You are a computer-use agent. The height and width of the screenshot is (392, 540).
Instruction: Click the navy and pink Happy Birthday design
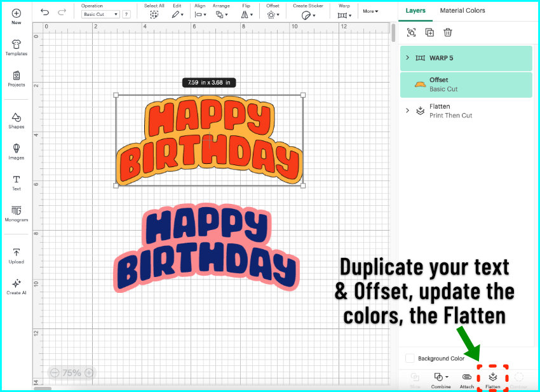click(206, 248)
